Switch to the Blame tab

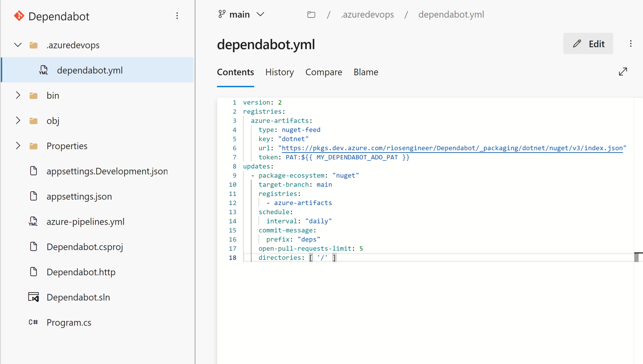pyautogui.click(x=365, y=72)
